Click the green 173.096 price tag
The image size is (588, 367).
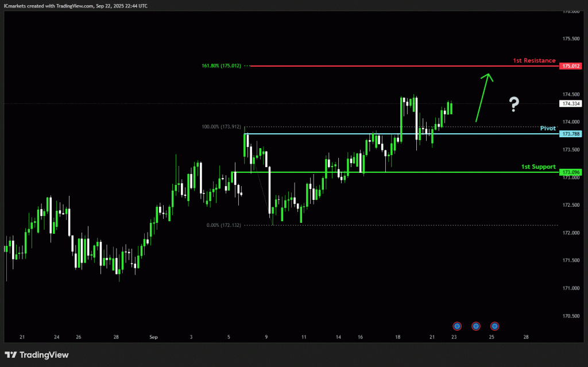(x=570, y=172)
